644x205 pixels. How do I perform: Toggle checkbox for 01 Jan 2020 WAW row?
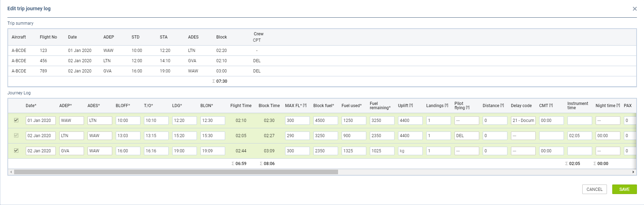pos(16,120)
